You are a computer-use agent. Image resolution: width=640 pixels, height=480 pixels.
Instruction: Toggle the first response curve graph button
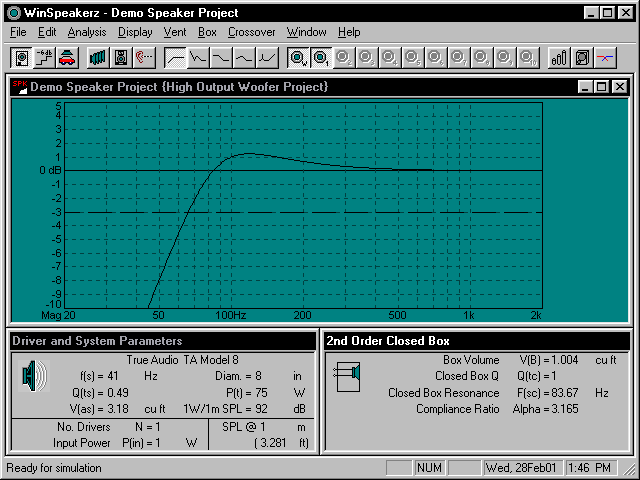pyautogui.click(x=175, y=57)
